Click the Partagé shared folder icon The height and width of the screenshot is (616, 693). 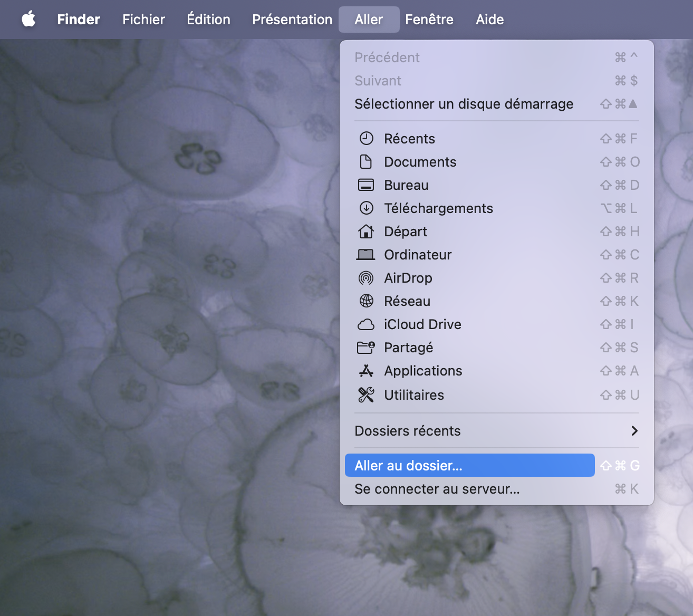tap(366, 348)
